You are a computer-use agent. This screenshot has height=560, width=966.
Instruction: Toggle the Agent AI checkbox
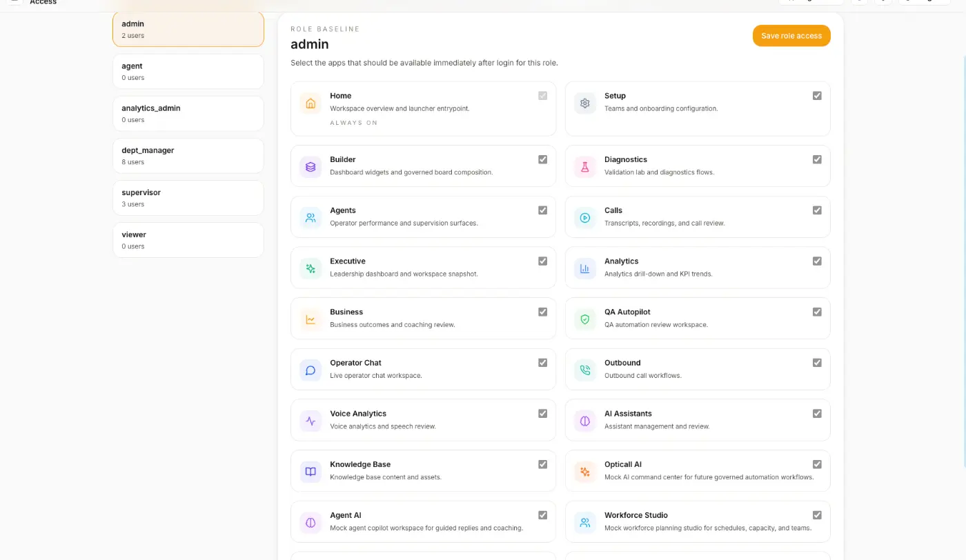click(542, 515)
